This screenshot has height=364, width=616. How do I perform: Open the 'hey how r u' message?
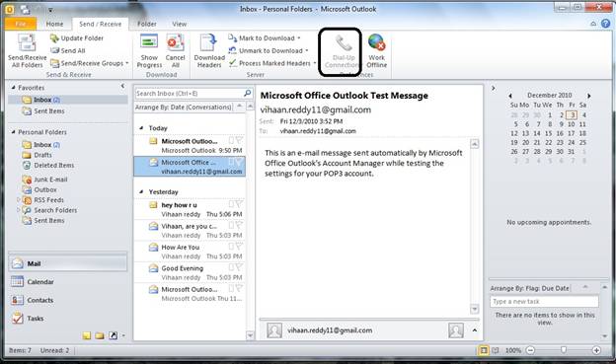point(190,209)
